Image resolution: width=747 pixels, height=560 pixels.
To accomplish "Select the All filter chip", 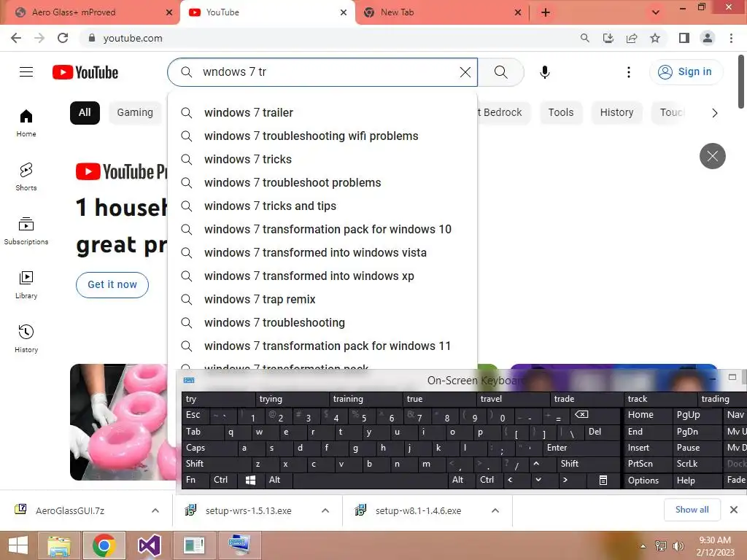I will tap(85, 113).
